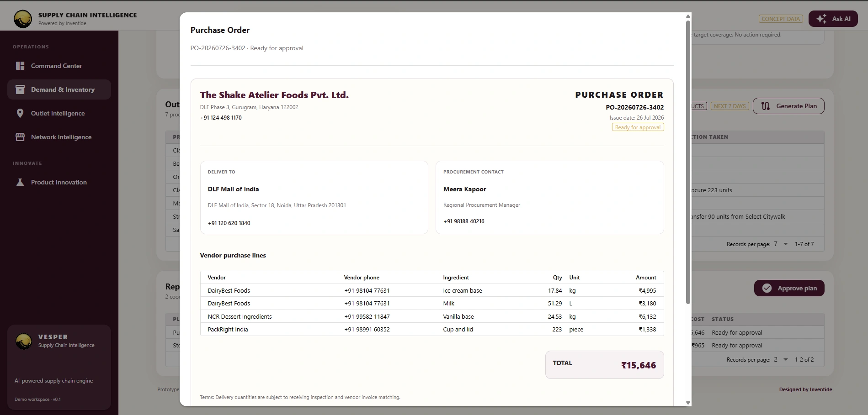Click Meera Kapoor contact name
This screenshot has width=868, height=415.
click(x=465, y=189)
